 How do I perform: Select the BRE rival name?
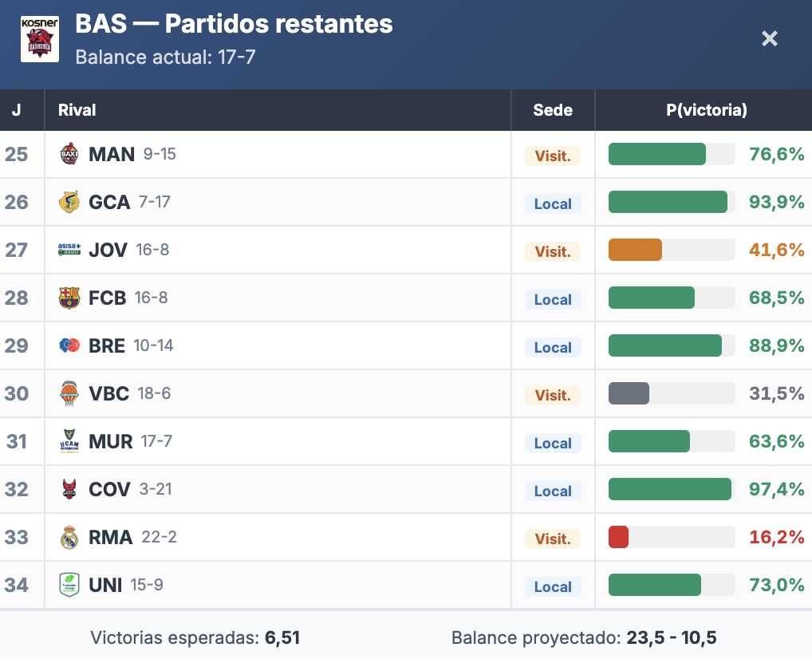[107, 345]
